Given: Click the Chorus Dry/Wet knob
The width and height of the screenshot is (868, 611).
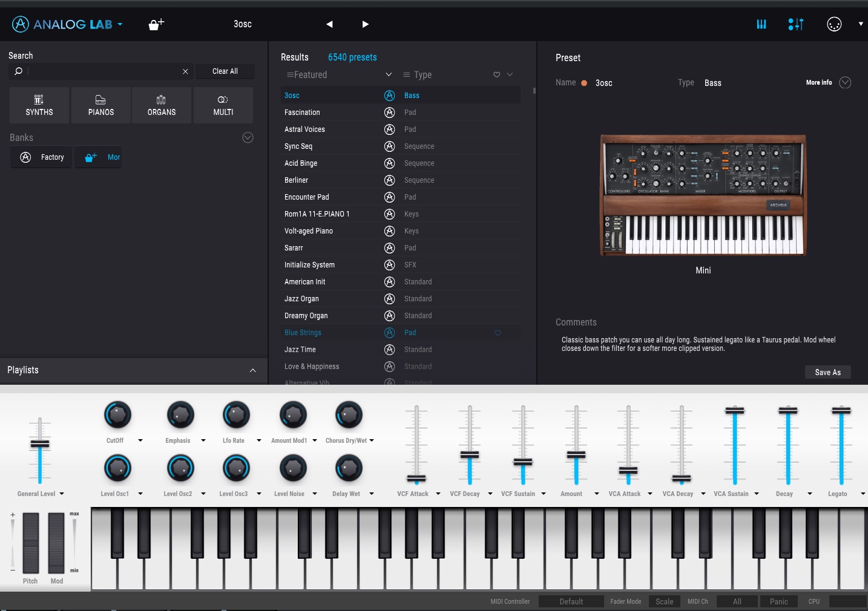Looking at the screenshot, I should coord(349,415).
